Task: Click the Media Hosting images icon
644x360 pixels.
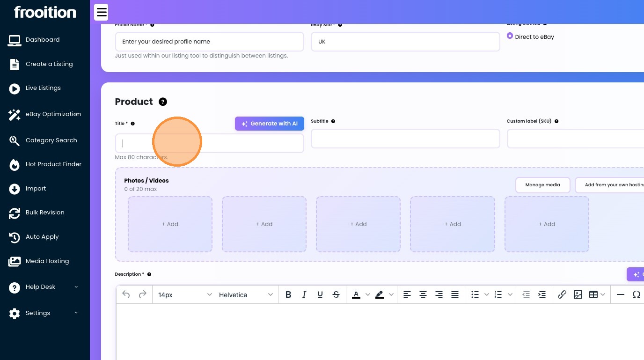Action: [x=15, y=261]
